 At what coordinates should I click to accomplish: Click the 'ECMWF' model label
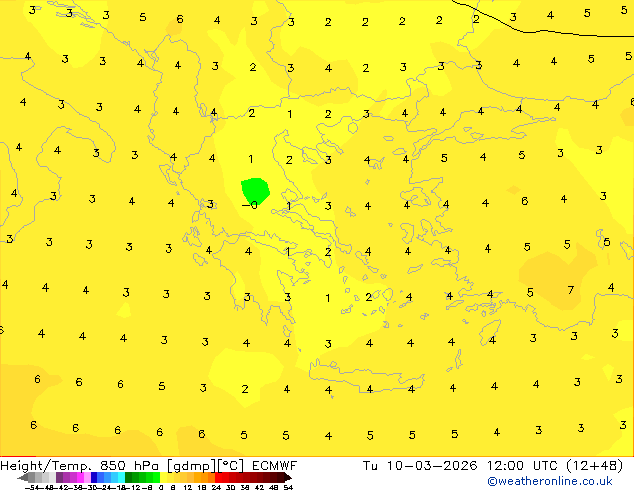tap(275, 466)
